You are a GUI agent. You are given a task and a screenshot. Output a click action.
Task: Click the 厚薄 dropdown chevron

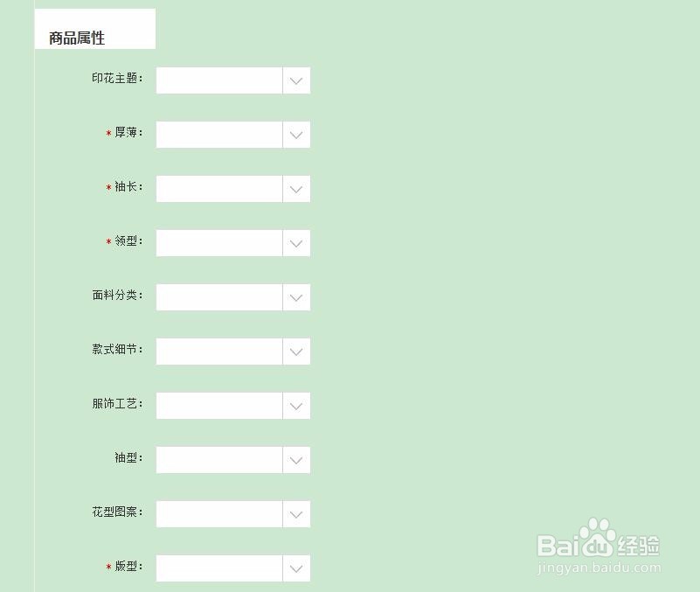pyautogui.click(x=296, y=134)
